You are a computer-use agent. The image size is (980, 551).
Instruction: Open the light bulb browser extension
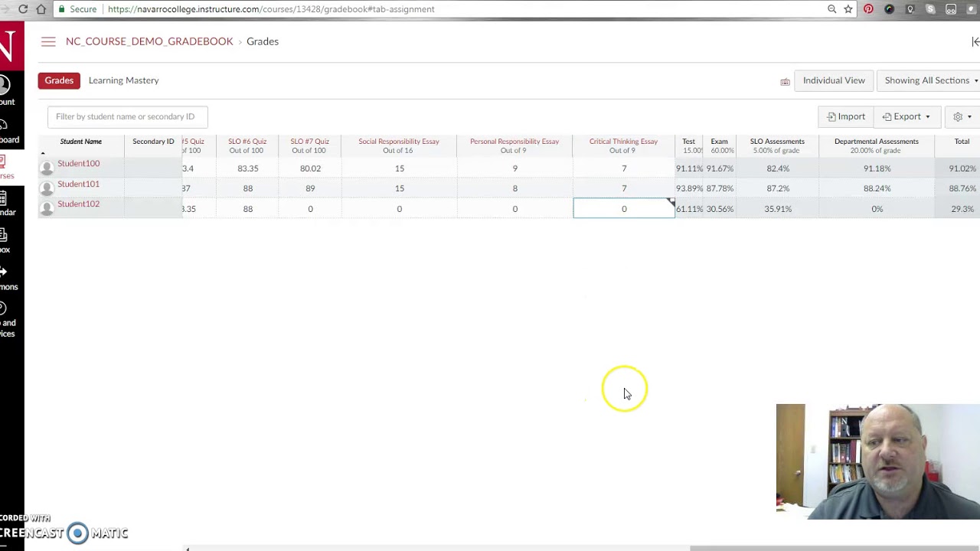click(910, 9)
